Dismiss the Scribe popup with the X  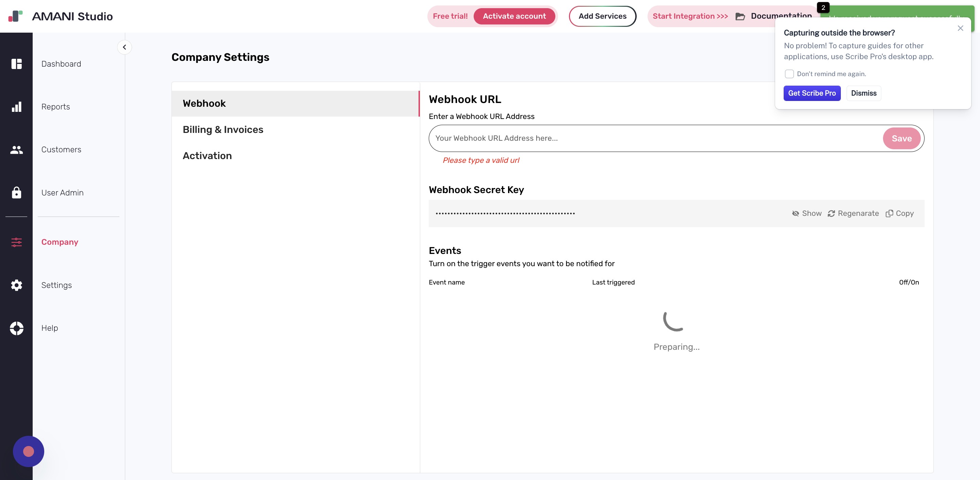pos(961,28)
